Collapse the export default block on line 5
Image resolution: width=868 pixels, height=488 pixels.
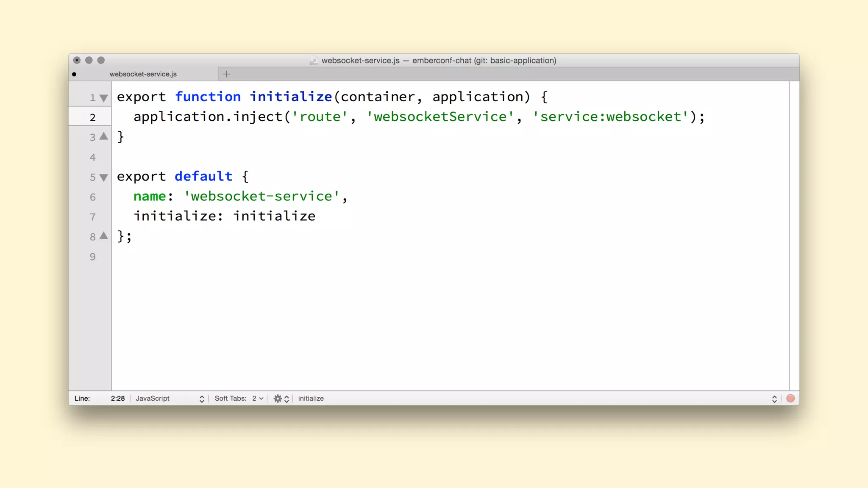click(x=103, y=177)
